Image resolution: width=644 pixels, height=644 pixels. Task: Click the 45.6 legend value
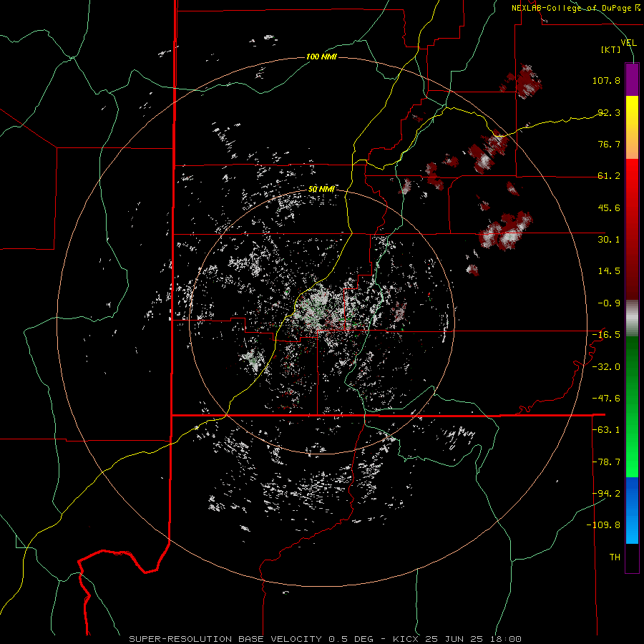(609, 208)
